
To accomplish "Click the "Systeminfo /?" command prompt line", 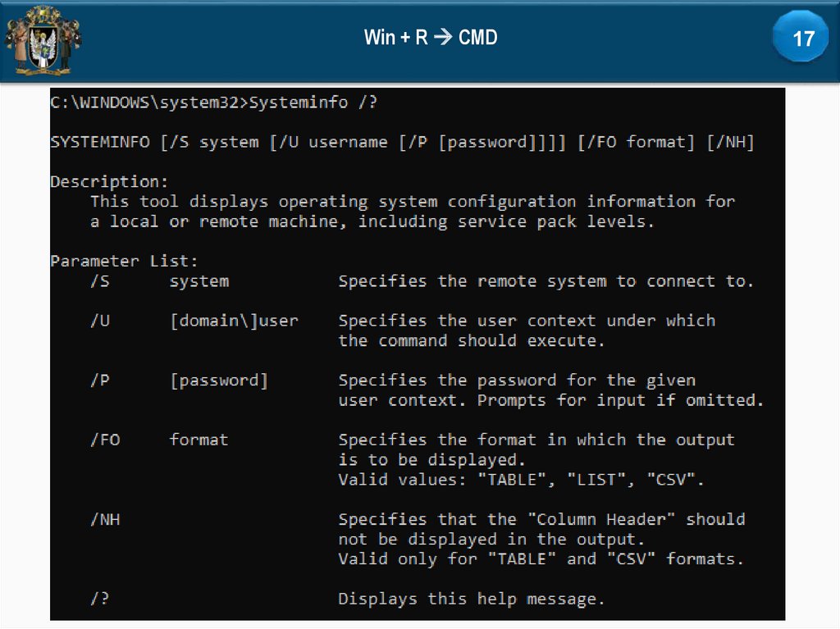I will [213, 103].
